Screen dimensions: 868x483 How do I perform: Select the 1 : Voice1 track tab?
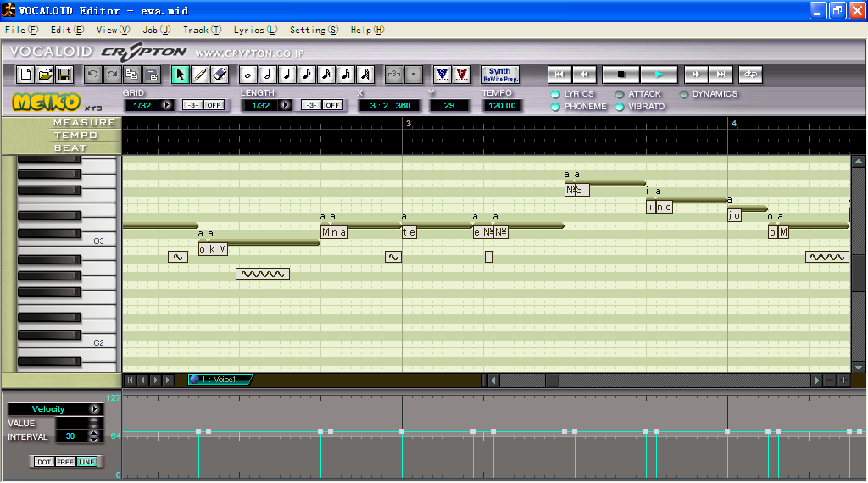pos(220,380)
